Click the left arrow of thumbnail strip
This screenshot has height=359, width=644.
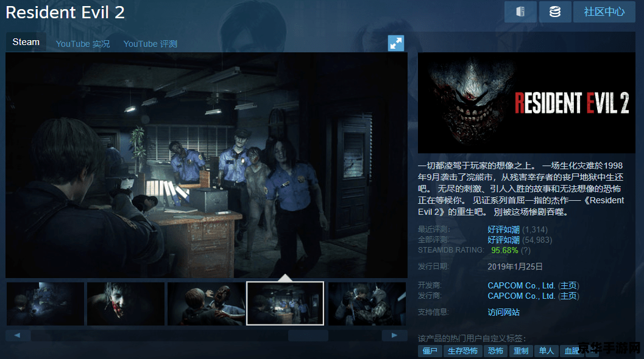pyautogui.click(x=18, y=335)
